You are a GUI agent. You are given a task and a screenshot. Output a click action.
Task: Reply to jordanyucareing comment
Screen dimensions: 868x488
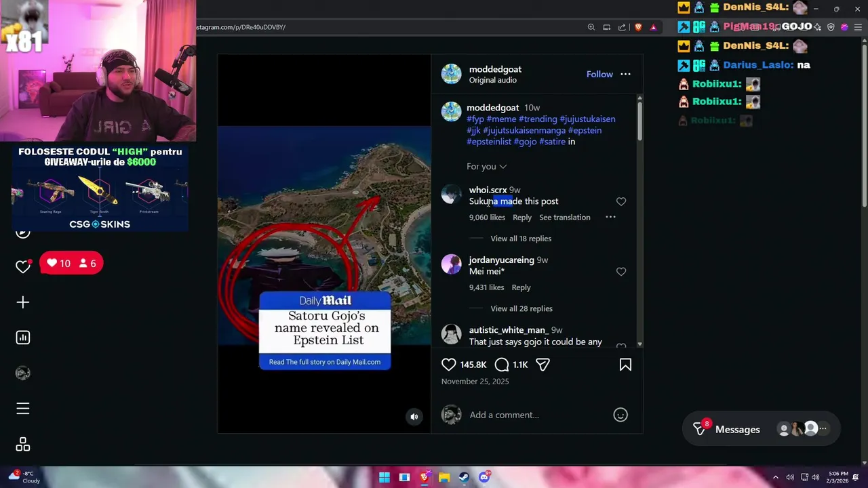pyautogui.click(x=521, y=287)
